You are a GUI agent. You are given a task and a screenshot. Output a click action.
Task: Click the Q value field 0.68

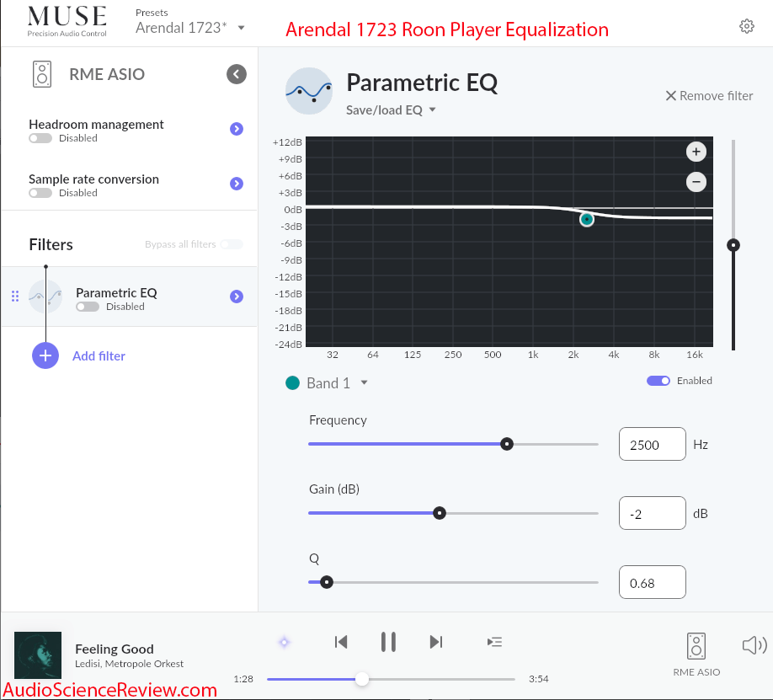(x=653, y=583)
